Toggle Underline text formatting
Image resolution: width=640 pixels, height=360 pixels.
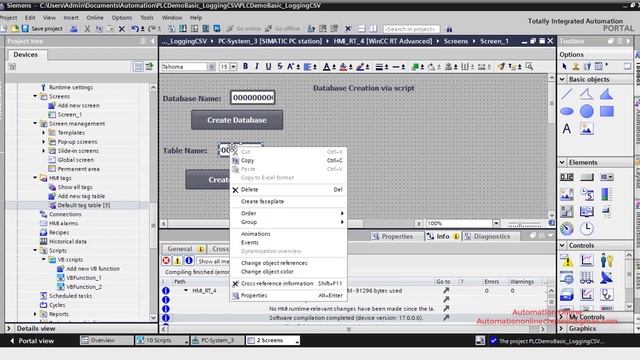coord(268,67)
